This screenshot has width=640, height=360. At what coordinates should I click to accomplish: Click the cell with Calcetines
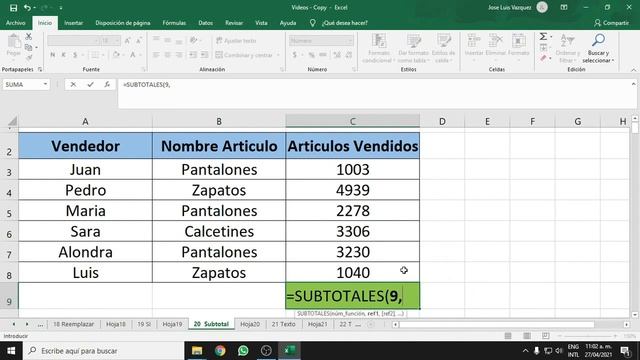coord(219,231)
